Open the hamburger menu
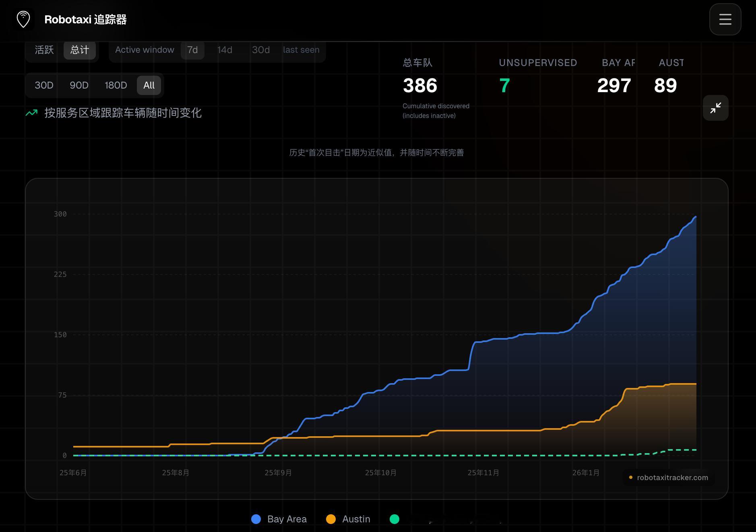 [725, 19]
